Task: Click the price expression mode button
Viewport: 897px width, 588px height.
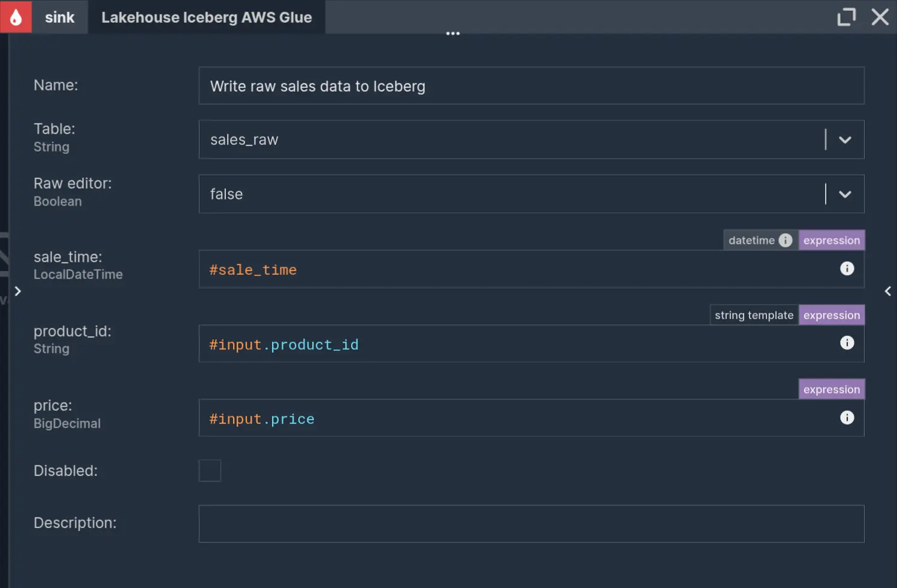Action: [831, 389]
